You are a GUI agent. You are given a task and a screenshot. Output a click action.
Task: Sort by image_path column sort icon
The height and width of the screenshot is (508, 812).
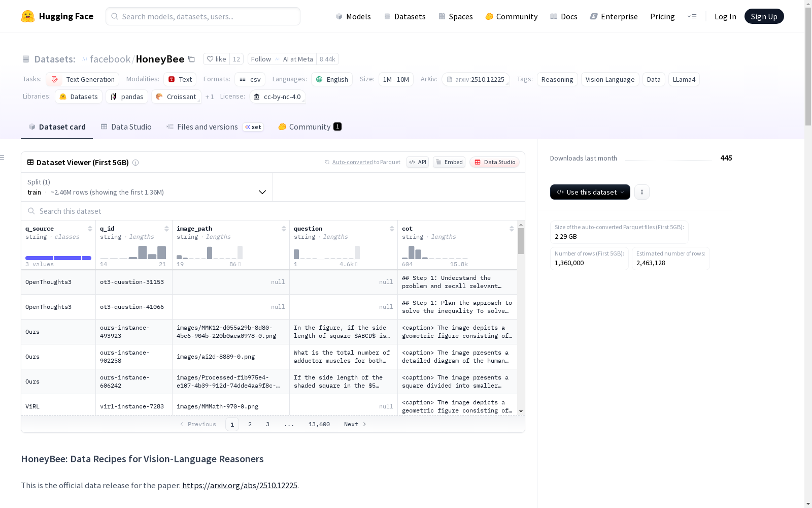click(284, 229)
